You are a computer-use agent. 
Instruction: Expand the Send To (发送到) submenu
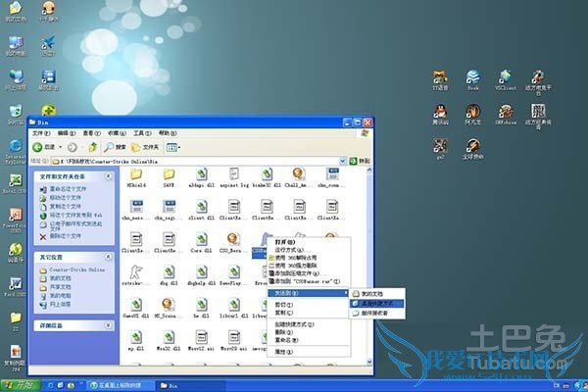point(309,293)
